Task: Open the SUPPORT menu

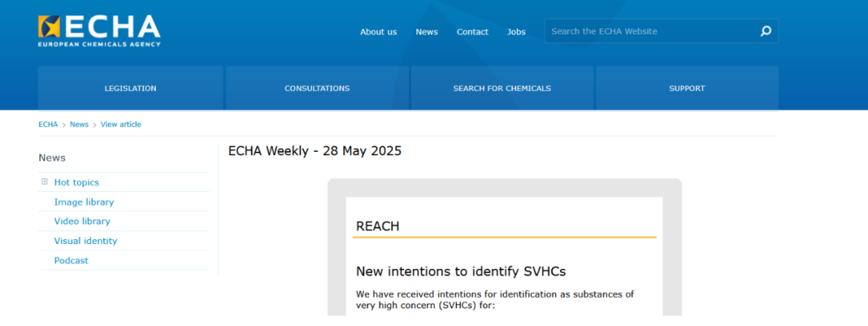Action: tap(687, 88)
